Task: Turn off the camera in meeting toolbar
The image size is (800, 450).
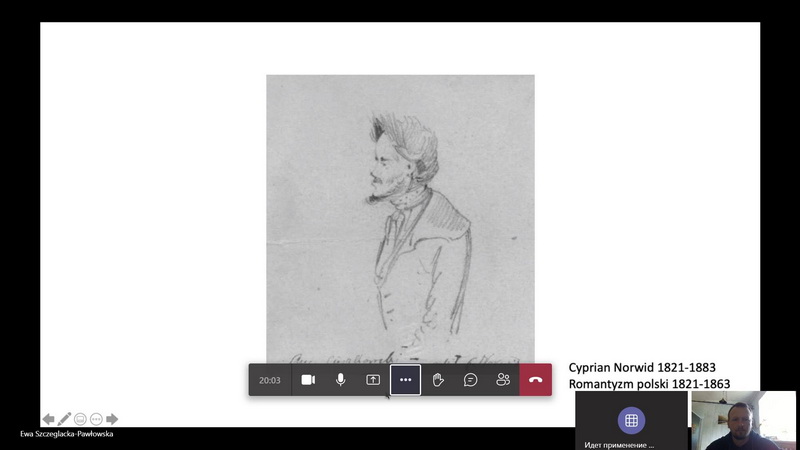Action: 308,380
